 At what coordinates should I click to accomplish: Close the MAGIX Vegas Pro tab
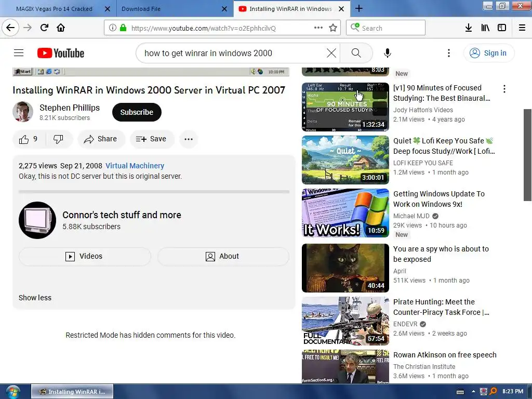[x=108, y=9]
